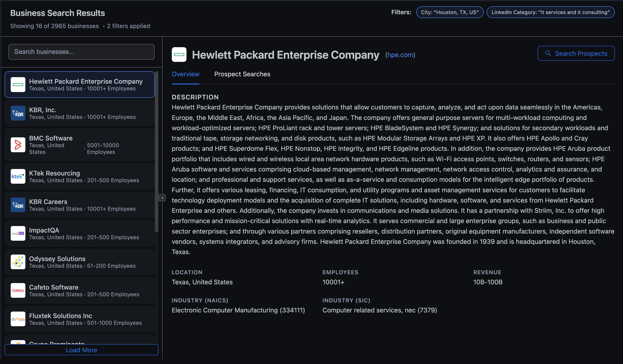Select the ImpactQA list entry

pos(80,233)
